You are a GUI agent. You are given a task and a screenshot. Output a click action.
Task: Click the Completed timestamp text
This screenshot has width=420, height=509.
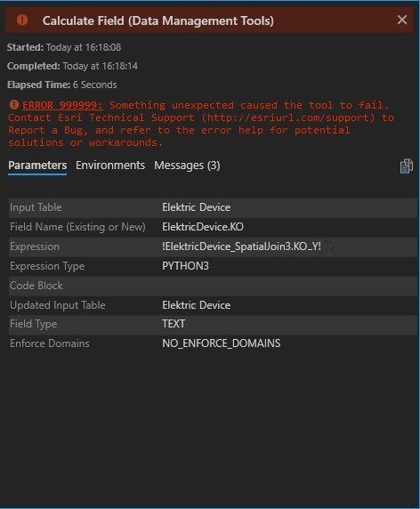(72, 66)
